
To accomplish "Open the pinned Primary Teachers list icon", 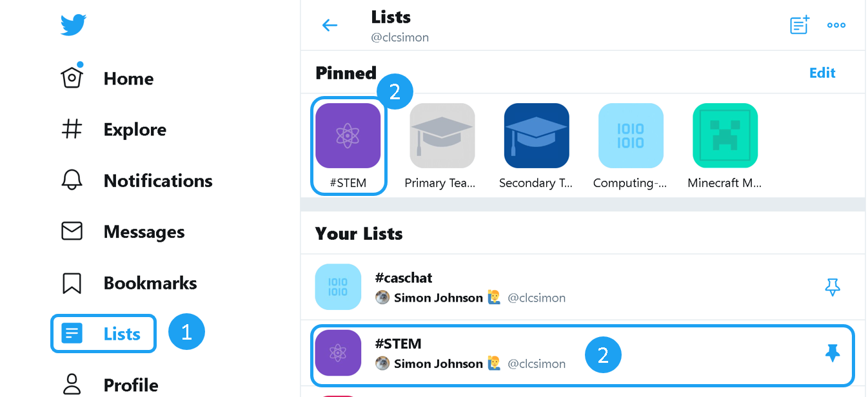I will click(x=442, y=136).
